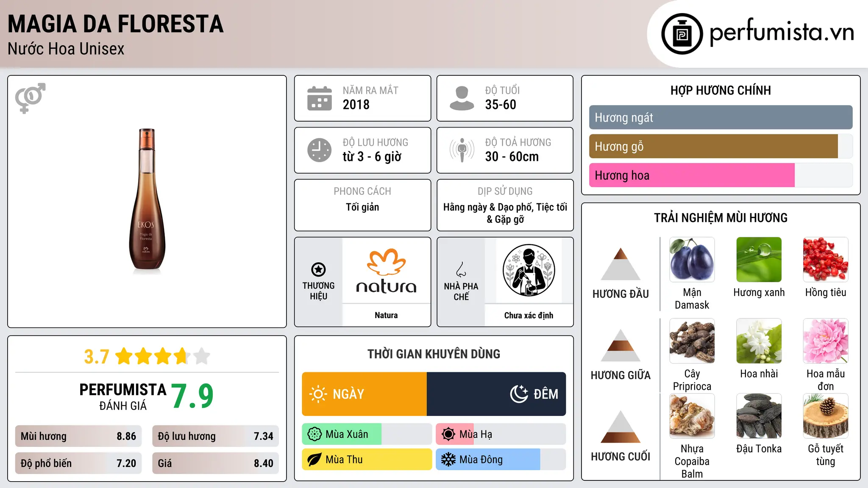Click the Giá 8.40 score box
The height and width of the screenshot is (488, 868).
[x=215, y=463]
